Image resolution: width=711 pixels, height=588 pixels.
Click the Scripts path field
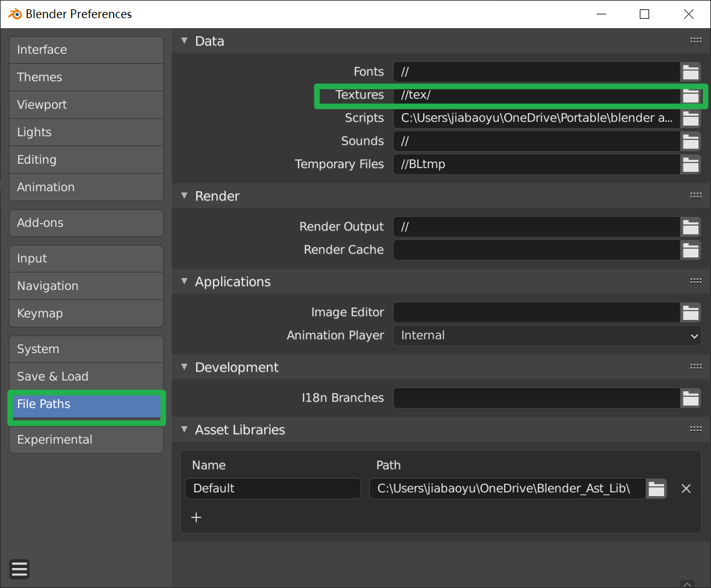pos(537,118)
